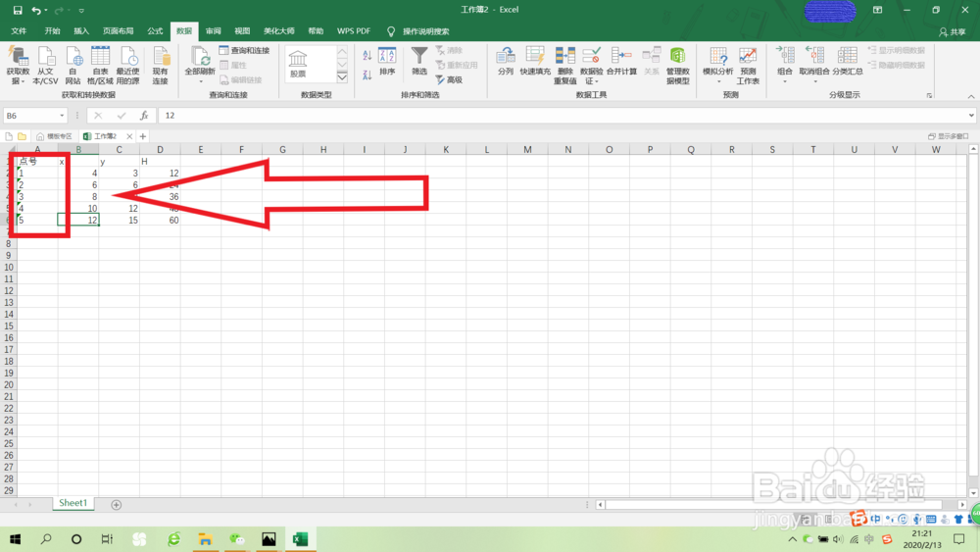Click the 合并计算 consolidate icon

[x=622, y=61]
